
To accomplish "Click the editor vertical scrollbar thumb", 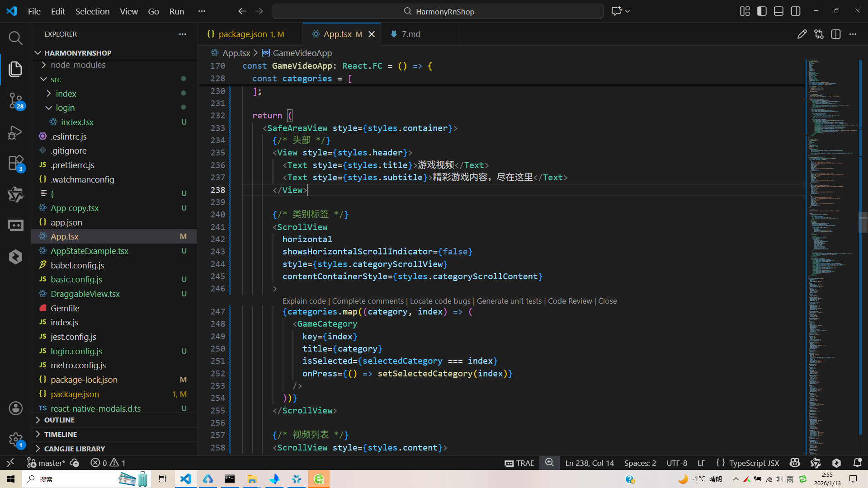I will 863,221.
